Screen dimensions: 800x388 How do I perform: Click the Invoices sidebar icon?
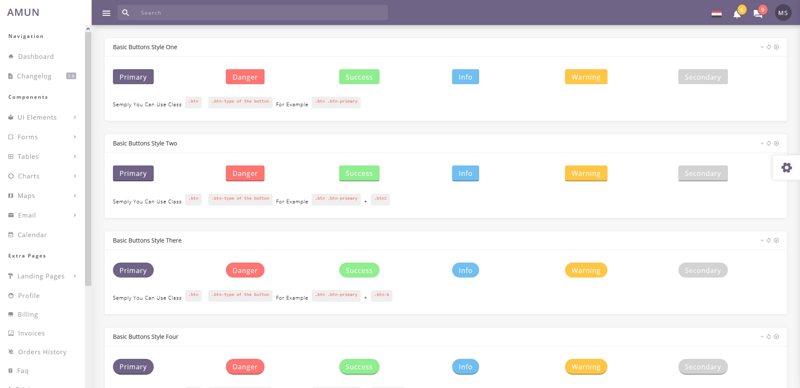pos(11,333)
